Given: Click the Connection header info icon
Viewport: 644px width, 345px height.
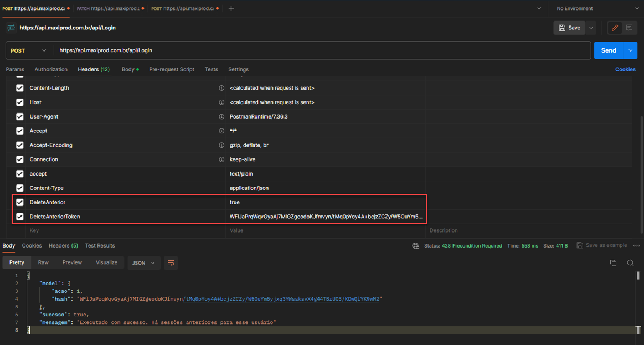Looking at the screenshot, I should click(x=221, y=159).
